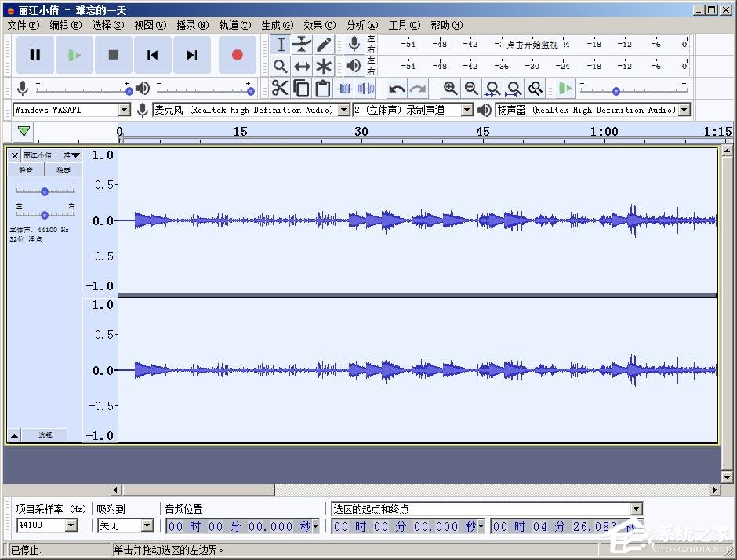Toggle 吸附到 snapping from 关闭
The height and width of the screenshot is (560, 737).
click(x=125, y=525)
